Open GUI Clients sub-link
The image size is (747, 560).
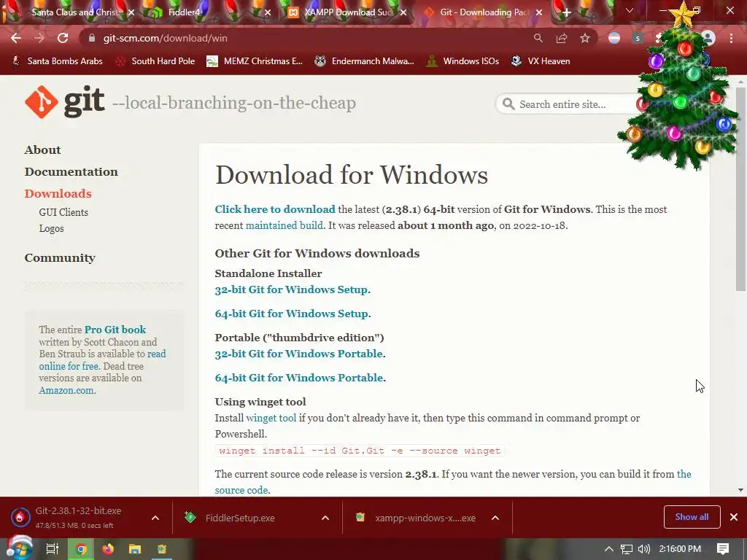(x=63, y=212)
